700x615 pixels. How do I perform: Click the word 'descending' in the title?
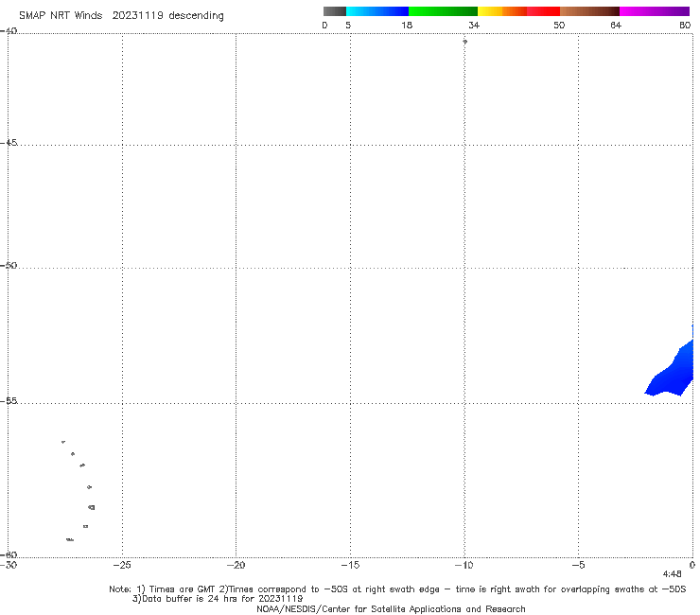[x=197, y=16]
